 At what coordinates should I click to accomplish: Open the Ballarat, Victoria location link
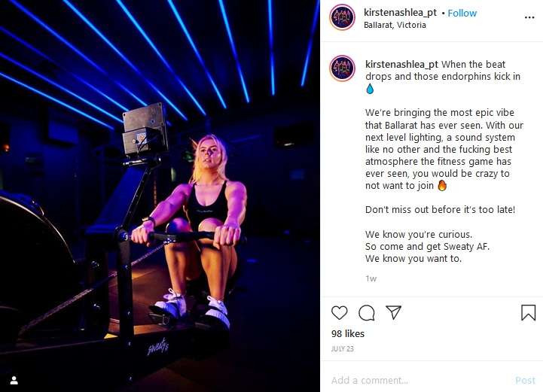pos(395,26)
